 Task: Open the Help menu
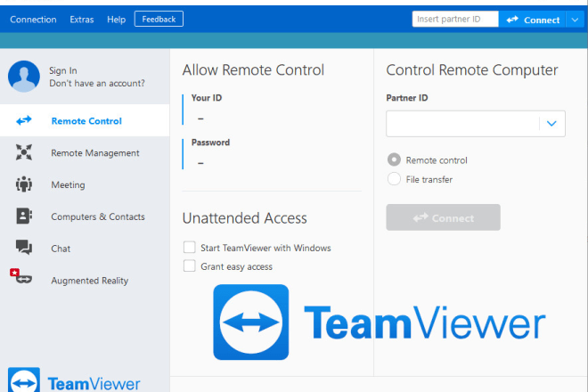click(116, 20)
